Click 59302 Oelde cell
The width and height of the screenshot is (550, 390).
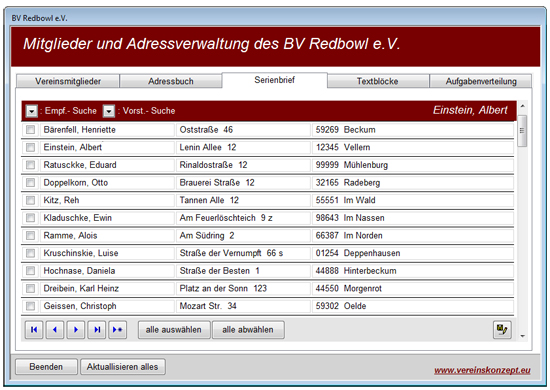(413, 306)
